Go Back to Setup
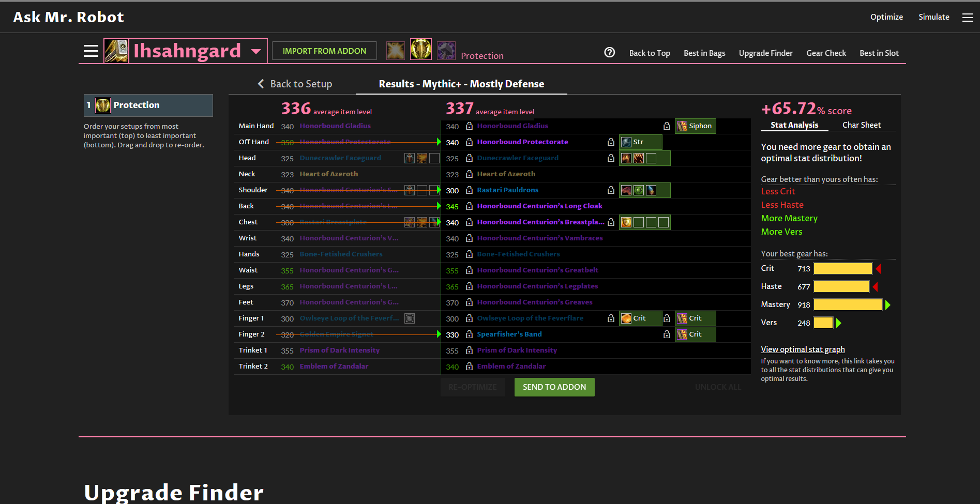Viewport: 980px width, 504px height. [x=301, y=84]
